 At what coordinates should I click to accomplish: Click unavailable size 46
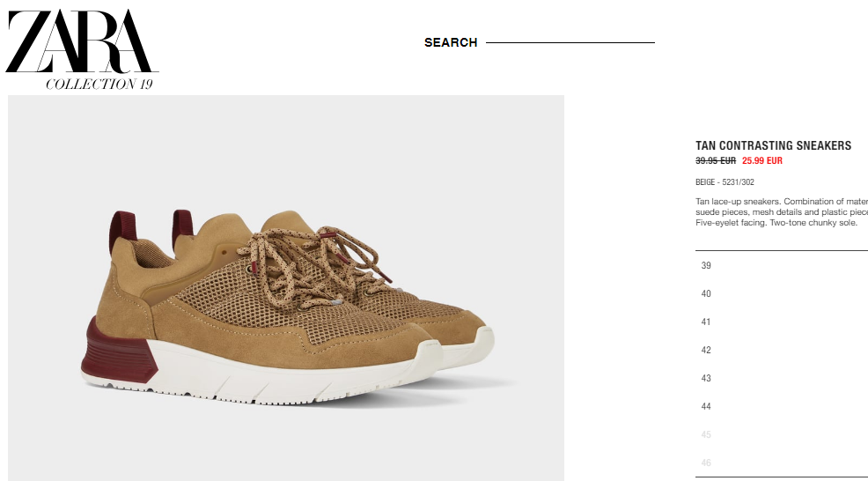pyautogui.click(x=782, y=463)
